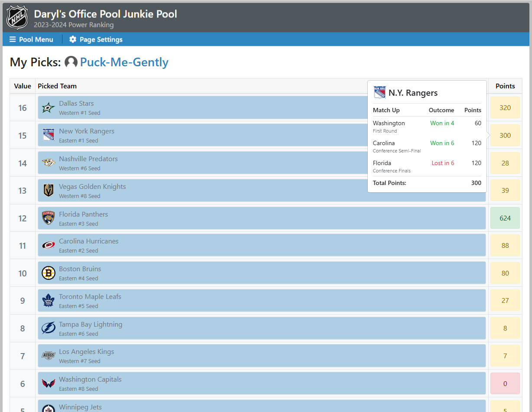The height and width of the screenshot is (412, 532).
Task: Click the Dallas Stars 320 points badge
Action: (x=505, y=108)
